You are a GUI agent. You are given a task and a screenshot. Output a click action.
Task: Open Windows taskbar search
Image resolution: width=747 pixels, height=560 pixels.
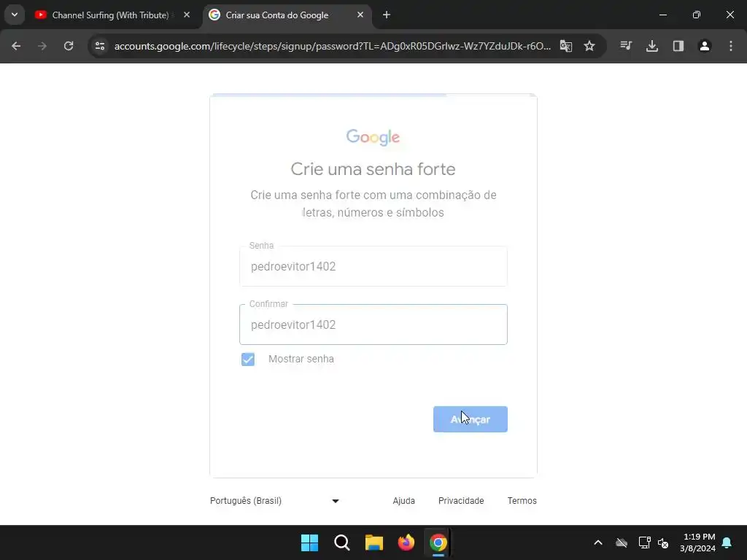(x=342, y=542)
